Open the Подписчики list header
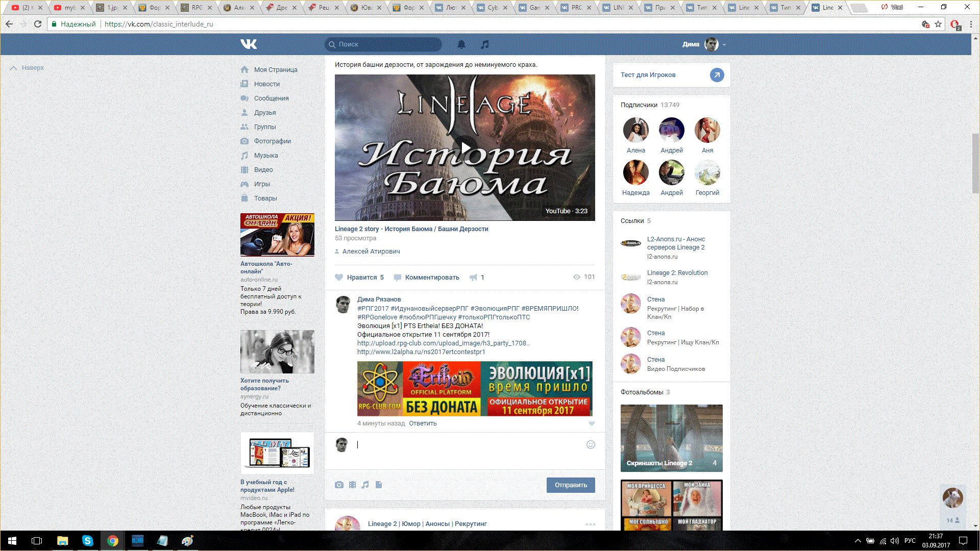980x551 pixels. [650, 105]
